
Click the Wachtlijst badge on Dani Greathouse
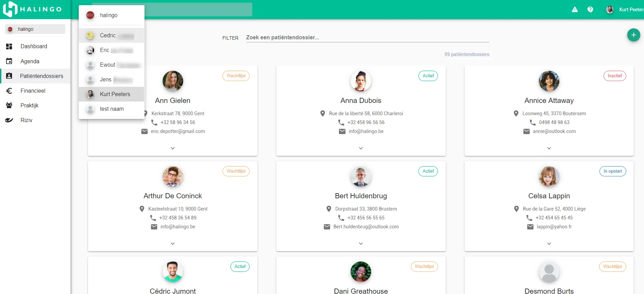pyautogui.click(x=424, y=267)
